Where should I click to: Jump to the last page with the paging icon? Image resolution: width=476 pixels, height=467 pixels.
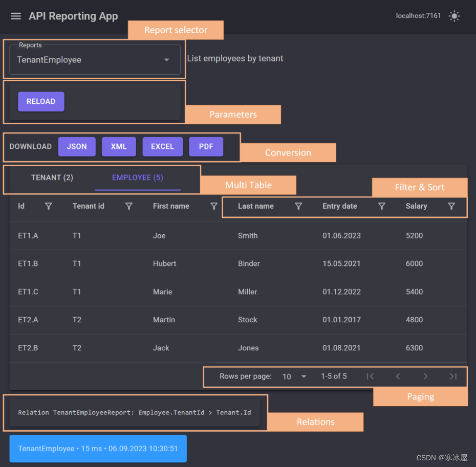pyautogui.click(x=453, y=376)
